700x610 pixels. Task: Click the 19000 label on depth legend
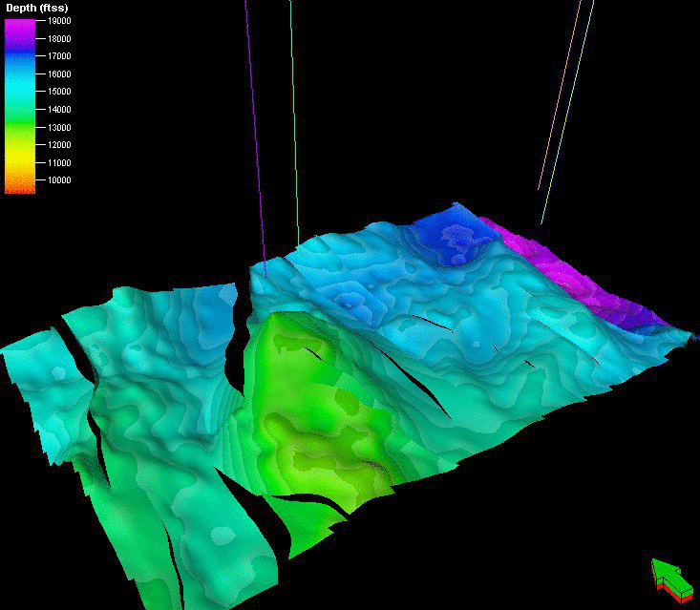(56, 20)
